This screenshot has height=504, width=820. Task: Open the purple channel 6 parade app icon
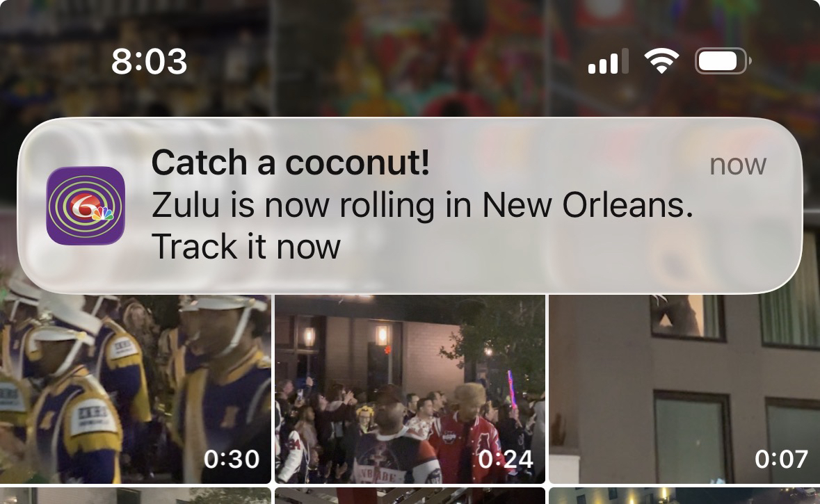(86, 206)
